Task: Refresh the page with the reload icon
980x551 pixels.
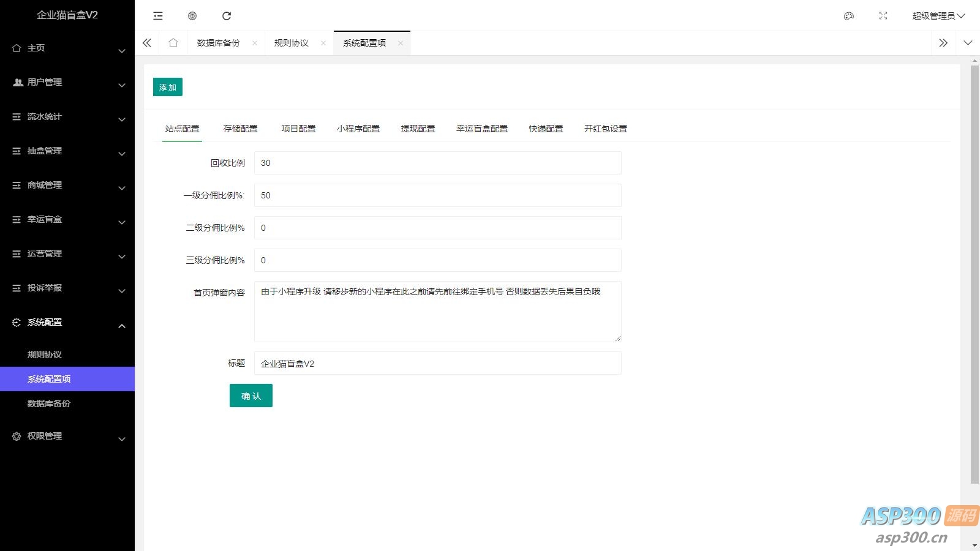Action: tap(227, 16)
